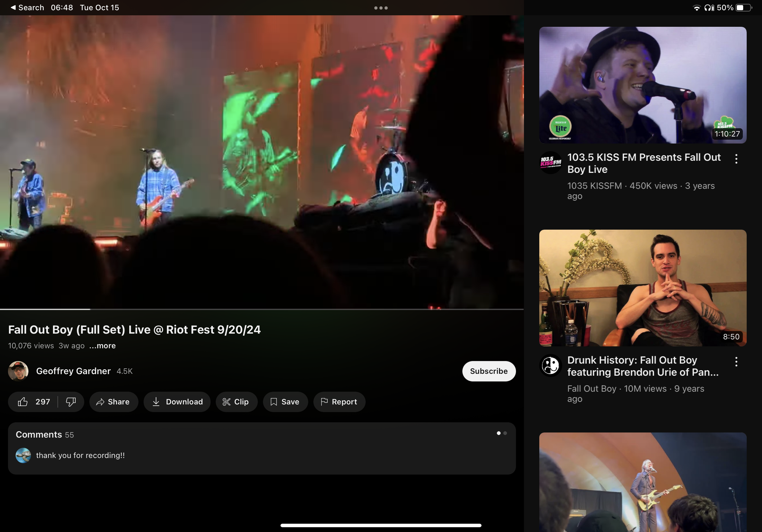Open the commenter's turtle avatar
This screenshot has height=532, width=762.
[23, 455]
